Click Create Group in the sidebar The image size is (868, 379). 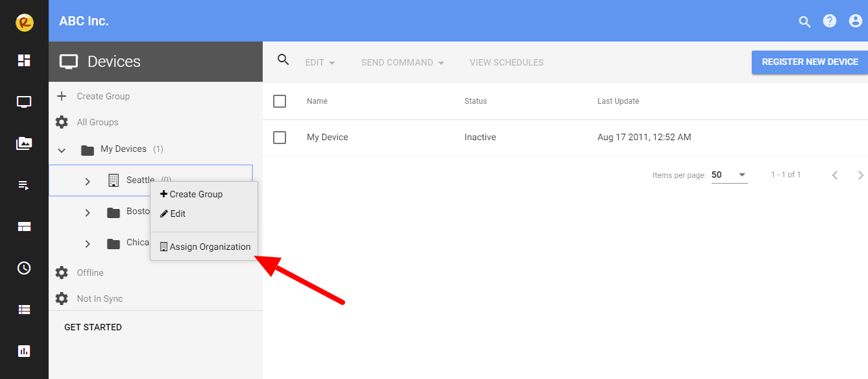(x=103, y=96)
